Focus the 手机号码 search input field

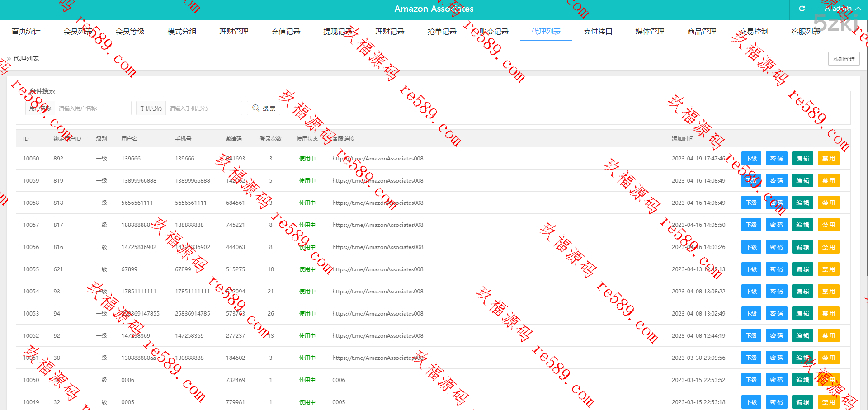[x=203, y=108]
